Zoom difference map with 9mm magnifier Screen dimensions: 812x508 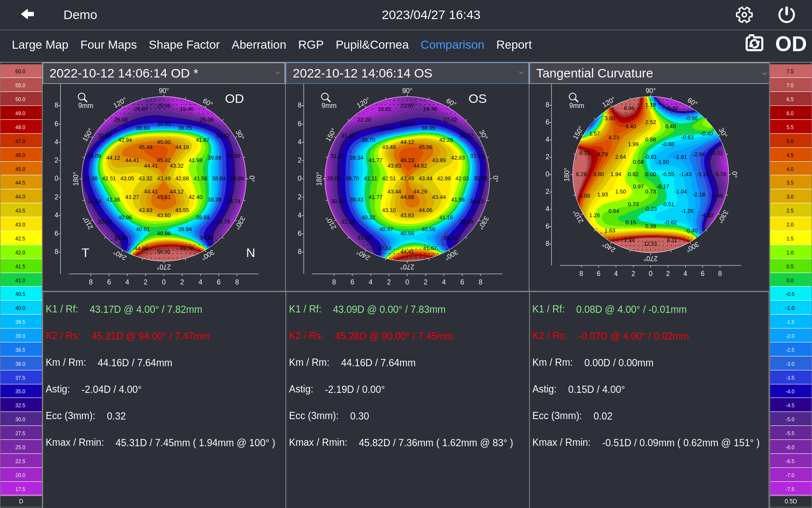pos(576,101)
